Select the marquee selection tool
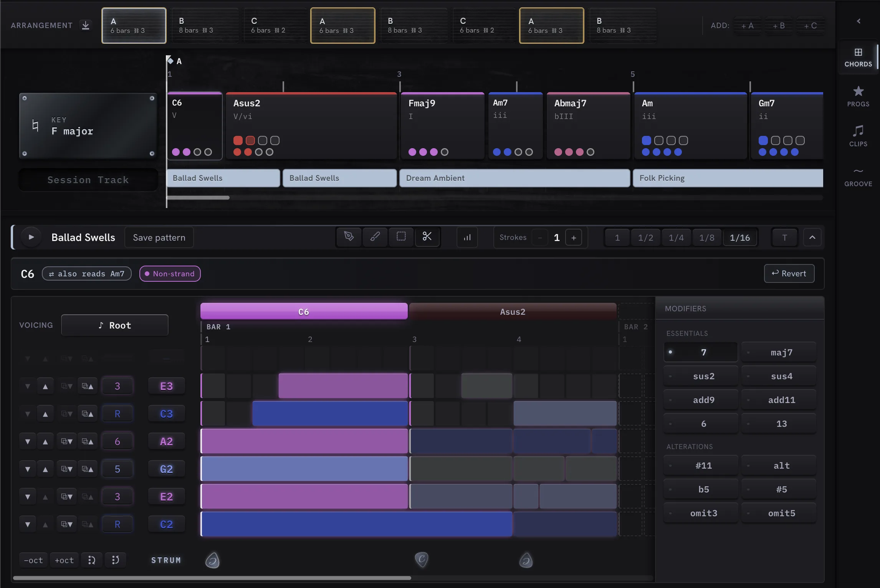 (401, 237)
